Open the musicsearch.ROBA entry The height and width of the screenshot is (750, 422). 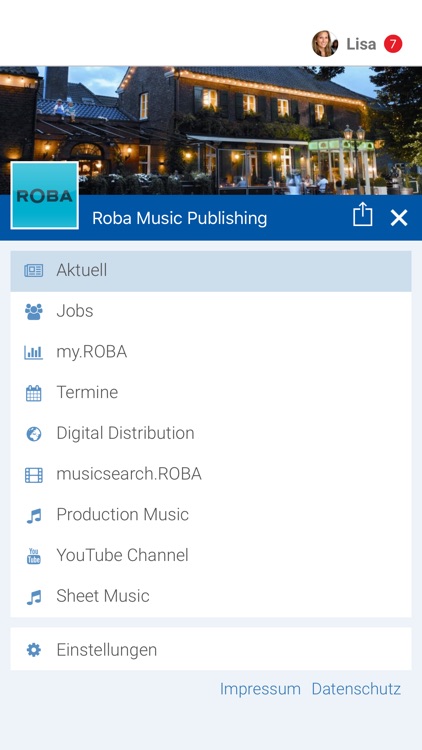point(211,474)
